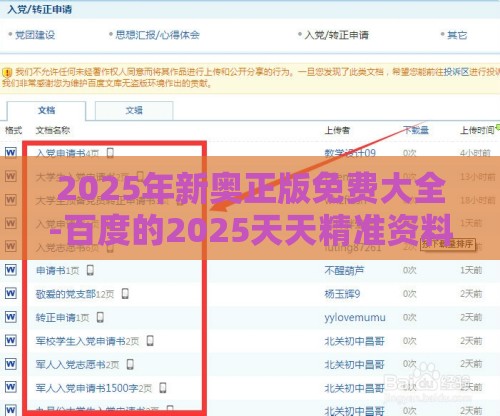Screen dimensions: 500x416
Task: Click phone icon after 入党申请书4页
Action: pyautogui.click(x=110, y=153)
